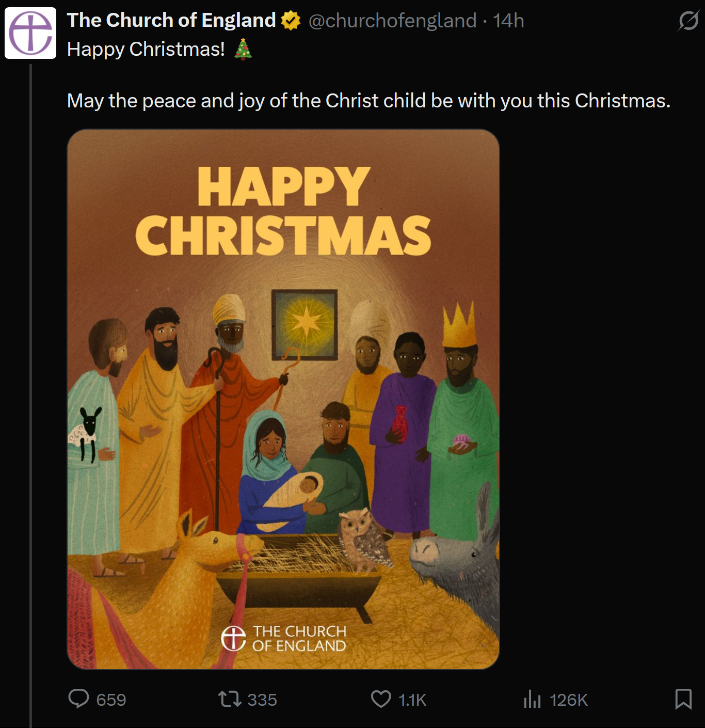
Task: Click the 335 reposts count
Action: [262, 700]
